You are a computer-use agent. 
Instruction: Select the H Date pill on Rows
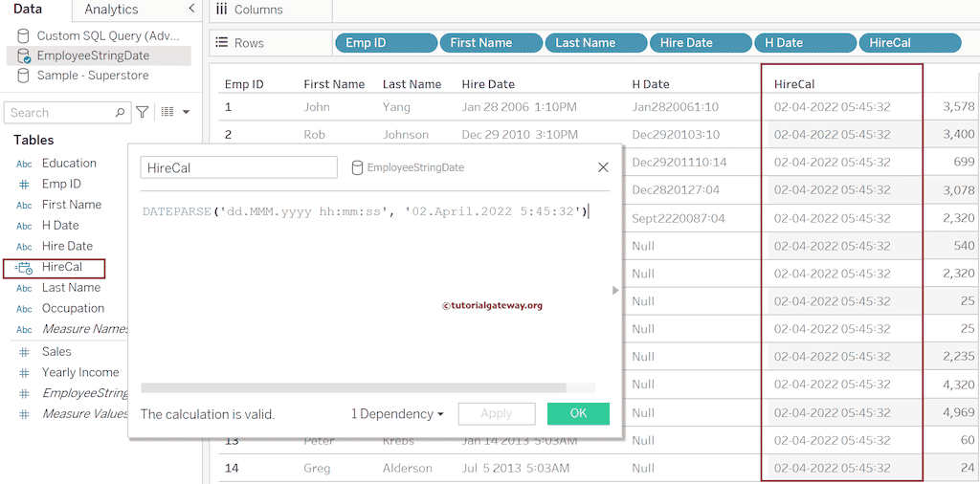tap(806, 42)
